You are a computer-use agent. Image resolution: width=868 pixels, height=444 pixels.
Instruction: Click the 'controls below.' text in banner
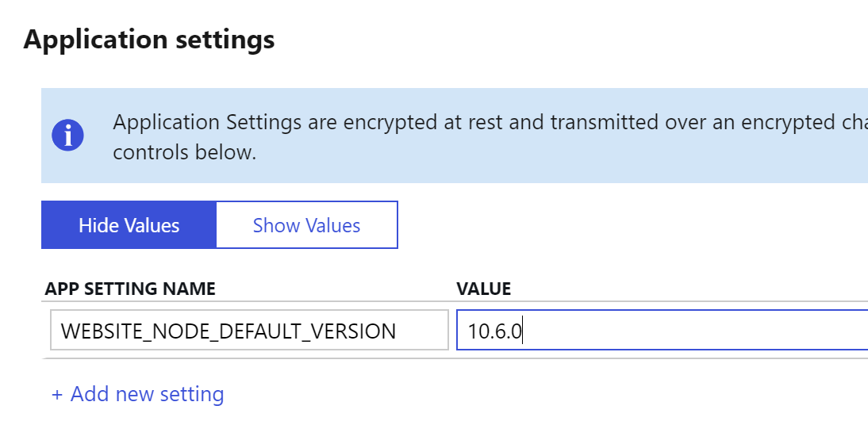point(184,152)
